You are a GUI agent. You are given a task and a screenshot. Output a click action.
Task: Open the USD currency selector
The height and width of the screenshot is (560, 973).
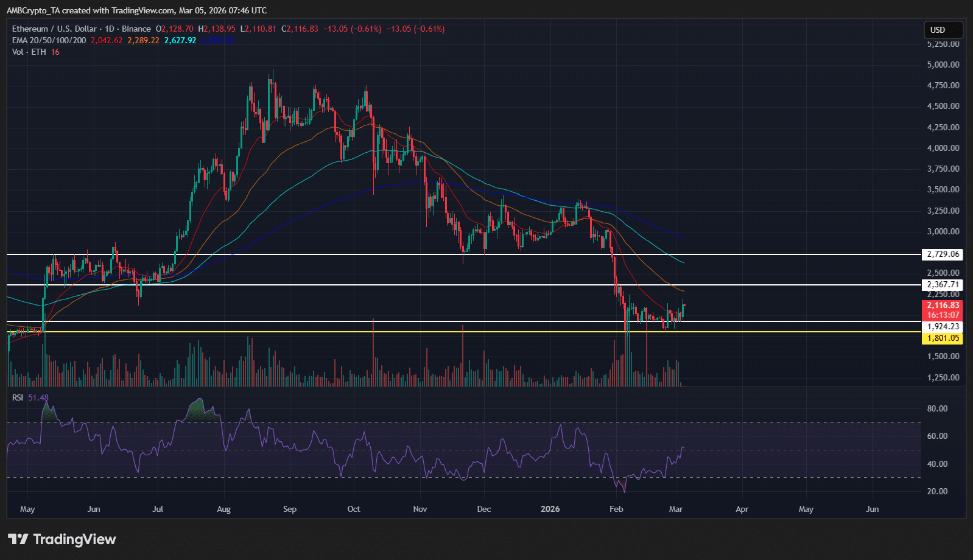[943, 30]
